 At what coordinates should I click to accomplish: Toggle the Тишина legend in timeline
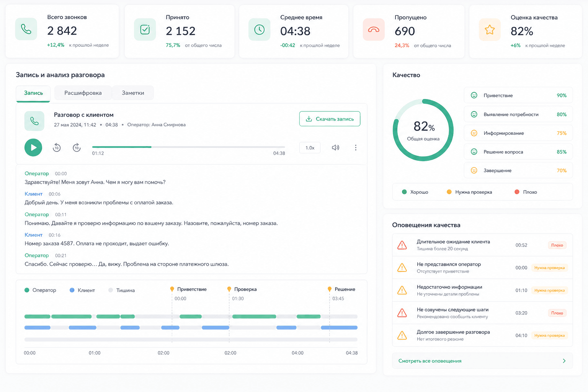[x=121, y=290]
